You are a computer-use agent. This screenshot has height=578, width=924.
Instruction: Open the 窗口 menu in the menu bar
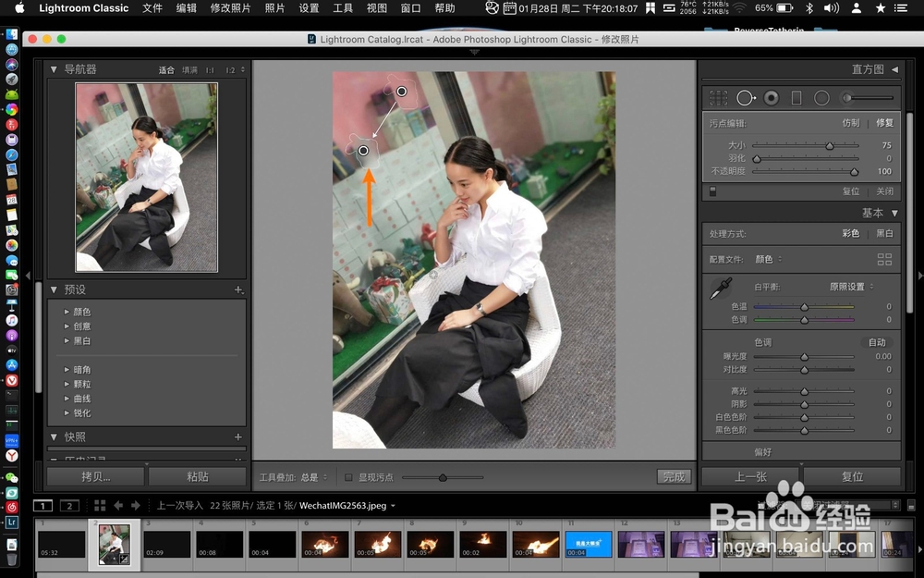pos(409,8)
